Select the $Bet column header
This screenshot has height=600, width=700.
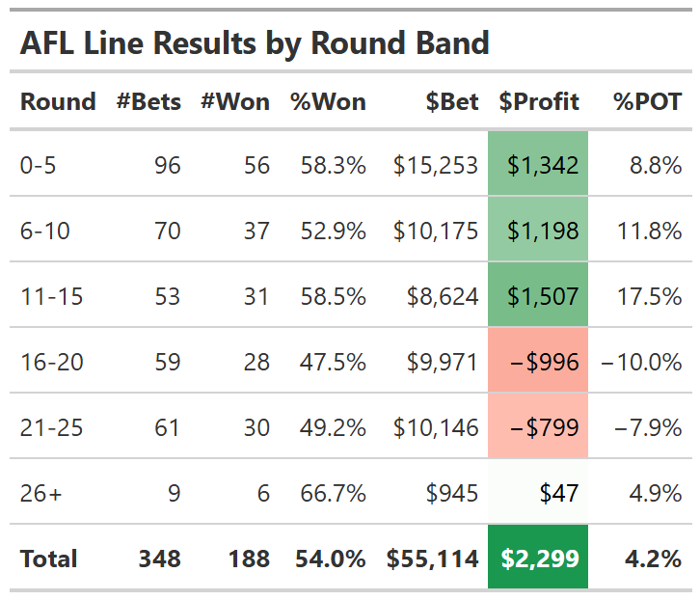(x=452, y=101)
